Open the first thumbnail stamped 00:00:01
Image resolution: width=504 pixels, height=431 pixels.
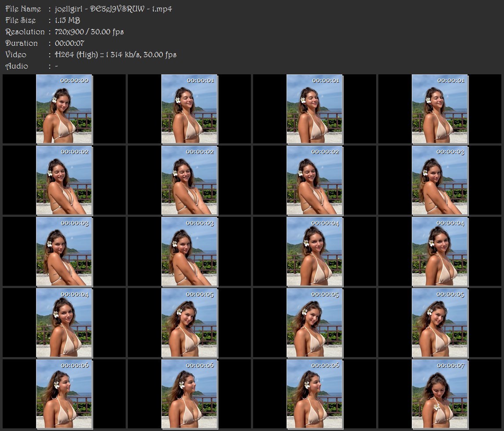point(189,109)
